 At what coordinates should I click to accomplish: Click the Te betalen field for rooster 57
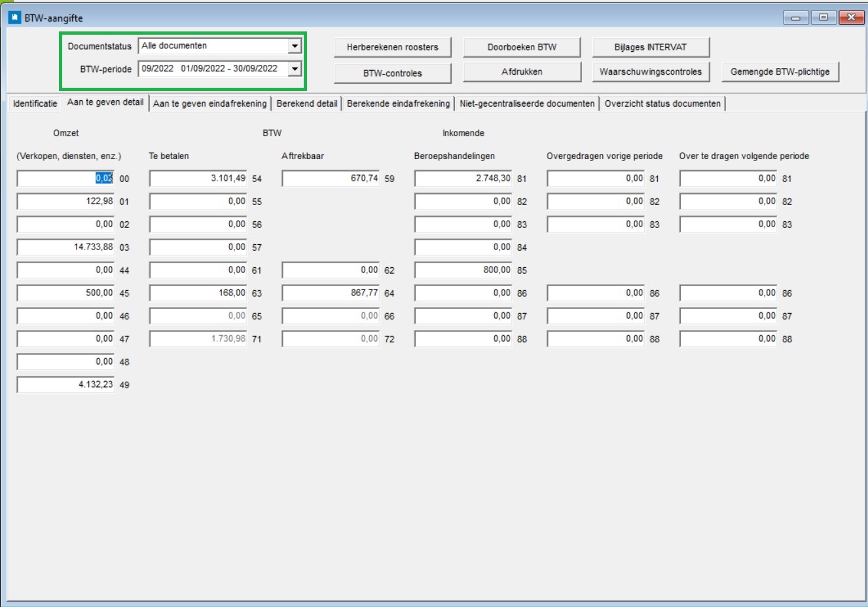point(198,247)
